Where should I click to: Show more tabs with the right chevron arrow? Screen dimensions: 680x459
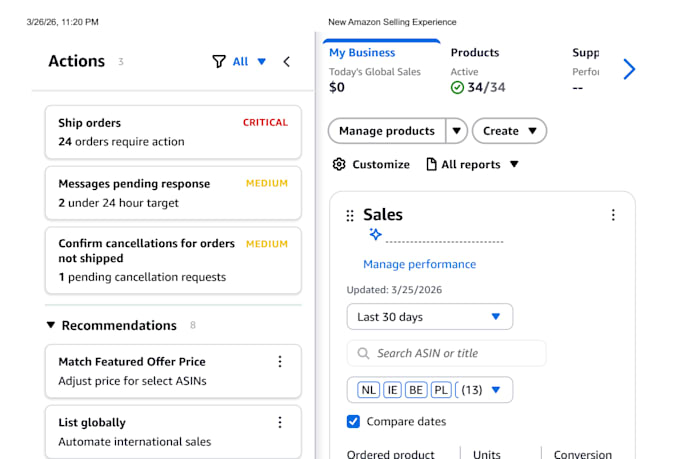(x=629, y=69)
